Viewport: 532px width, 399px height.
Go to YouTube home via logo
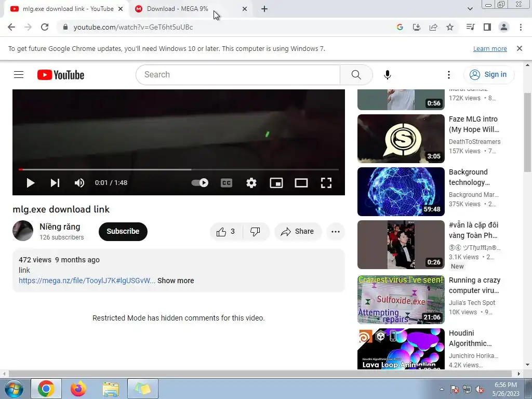[x=61, y=75]
